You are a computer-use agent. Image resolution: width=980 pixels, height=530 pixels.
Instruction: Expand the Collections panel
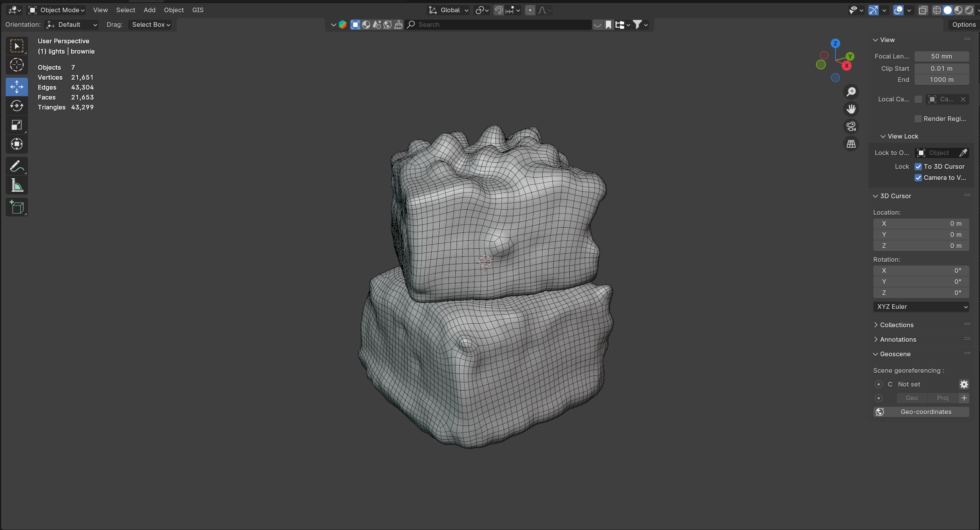pos(896,325)
